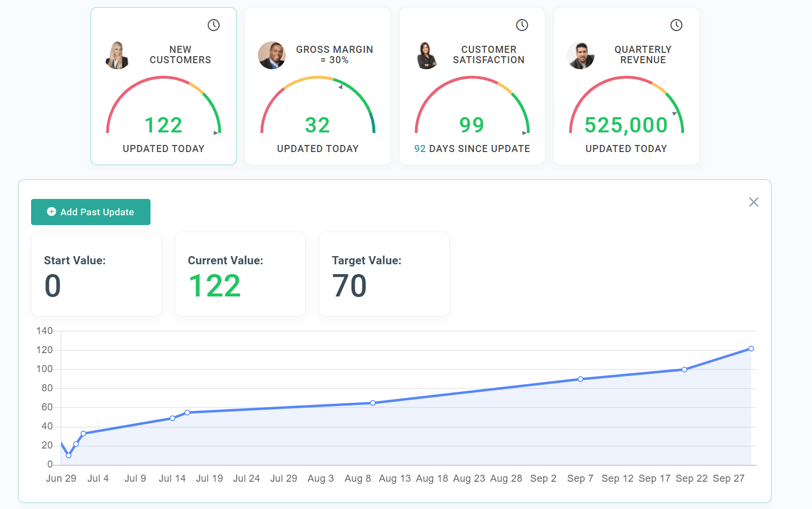Select the Target Value card showing 70
Image resolution: width=812 pixels, height=509 pixels.
383,274
